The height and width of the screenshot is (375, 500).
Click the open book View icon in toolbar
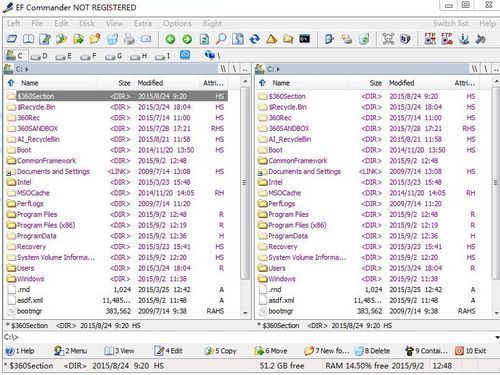click(28, 39)
